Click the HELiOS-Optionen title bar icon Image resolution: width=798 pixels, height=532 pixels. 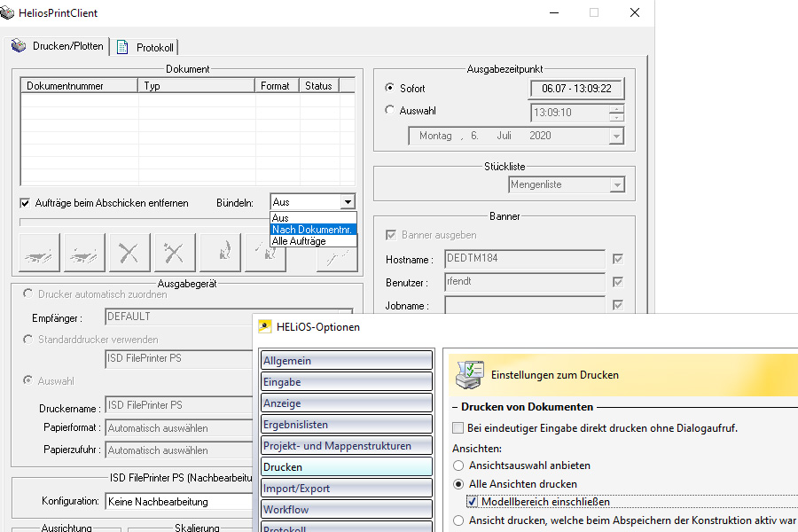[264, 326]
